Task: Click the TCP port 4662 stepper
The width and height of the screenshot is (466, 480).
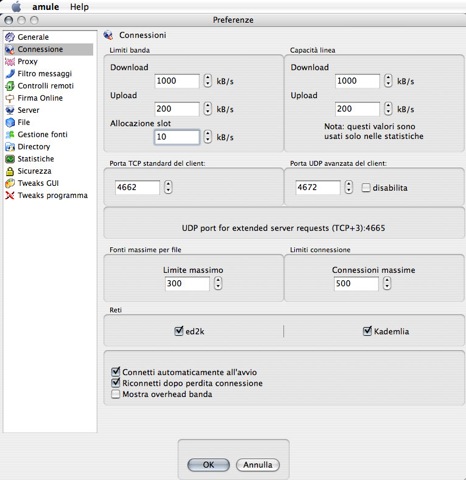Action: [168, 187]
